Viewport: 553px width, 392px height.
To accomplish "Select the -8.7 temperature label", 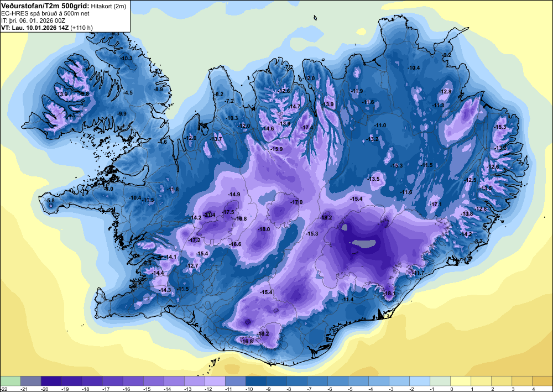I will point(478,241).
